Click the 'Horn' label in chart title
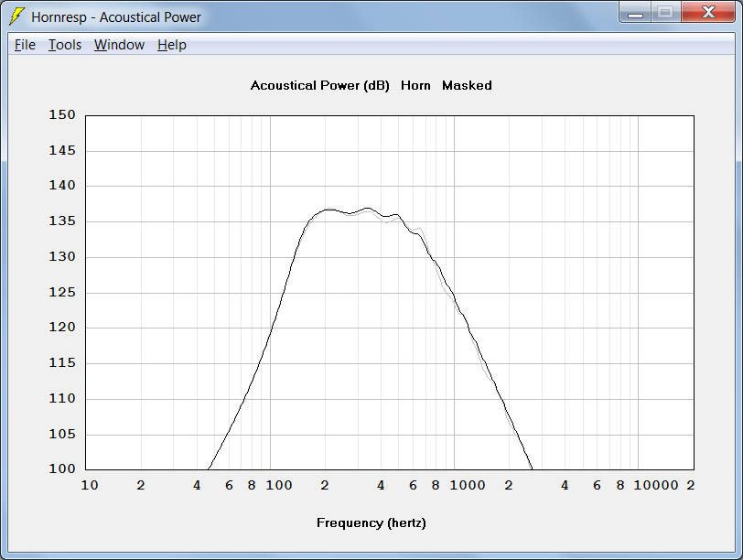 (x=415, y=85)
